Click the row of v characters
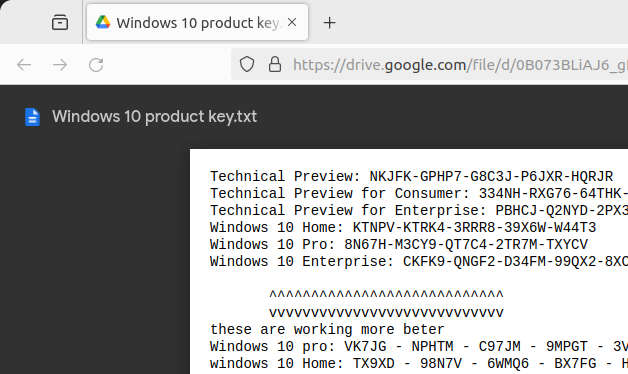 click(x=386, y=313)
